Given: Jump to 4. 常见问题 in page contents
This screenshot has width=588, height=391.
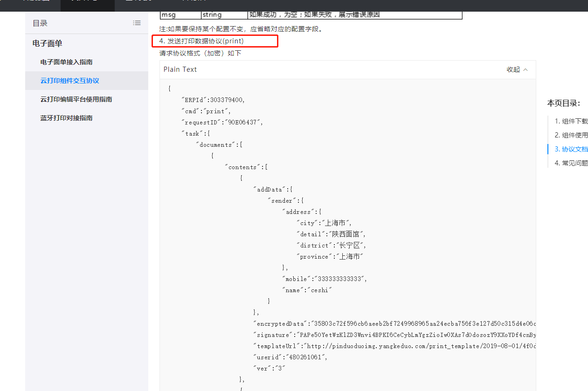Looking at the screenshot, I should (571, 163).
